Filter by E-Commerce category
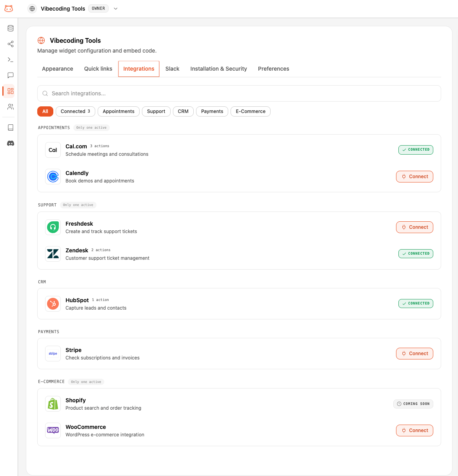Screen dimensions: 458x476 251,111
